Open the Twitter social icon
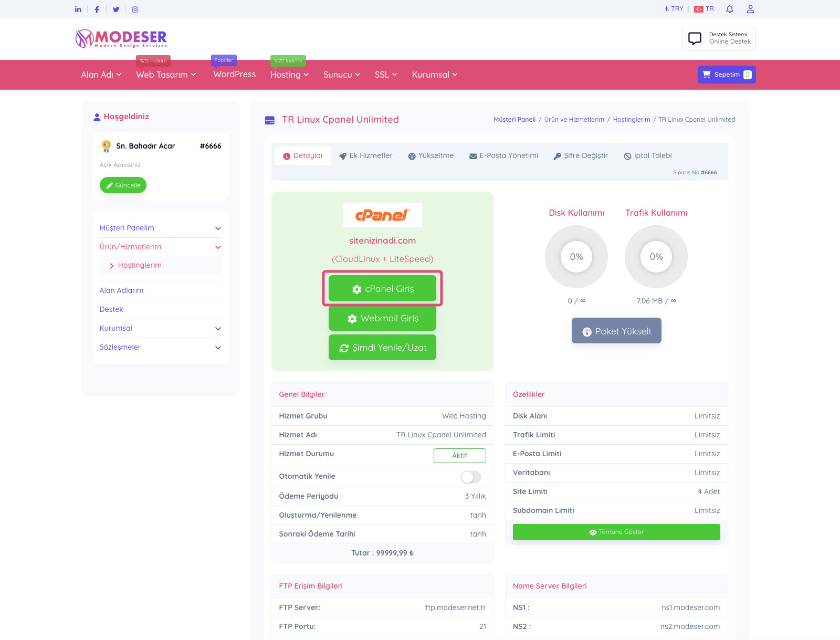Screen dimensions: 840x640 pyautogui.click(x=116, y=9)
